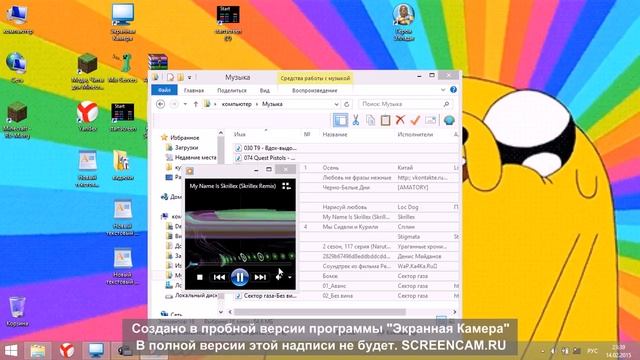Go up one folder level in Explorer
The width and height of the screenshot is (640, 360).
[x=196, y=104]
